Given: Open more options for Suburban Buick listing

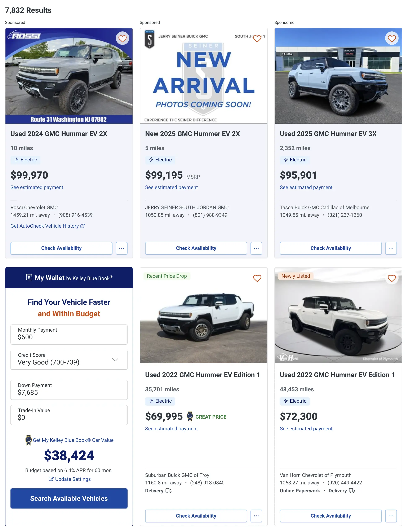Looking at the screenshot, I should (256, 516).
